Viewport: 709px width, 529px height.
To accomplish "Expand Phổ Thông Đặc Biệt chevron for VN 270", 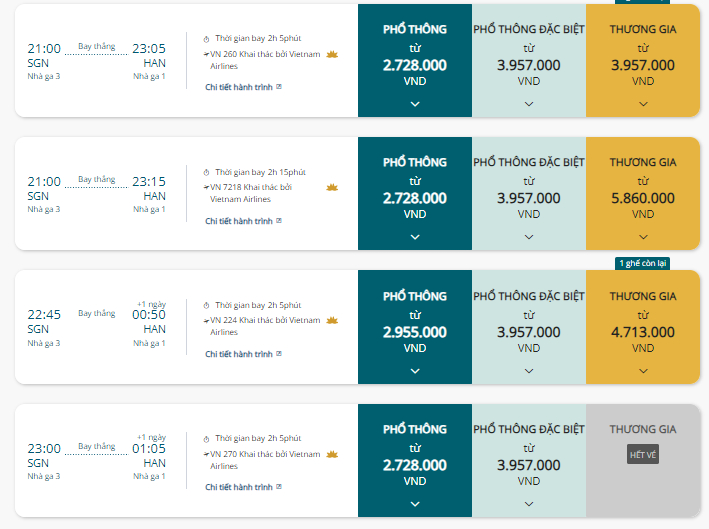I will 529,504.
